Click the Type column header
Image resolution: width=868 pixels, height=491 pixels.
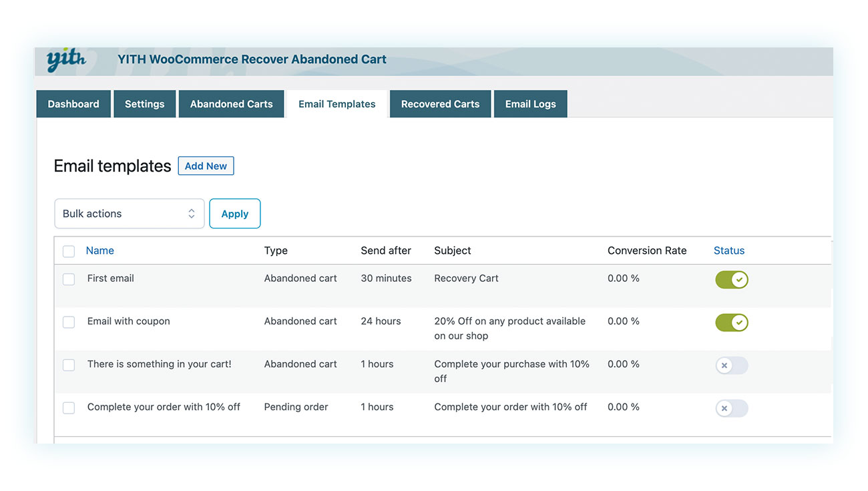[x=276, y=251]
